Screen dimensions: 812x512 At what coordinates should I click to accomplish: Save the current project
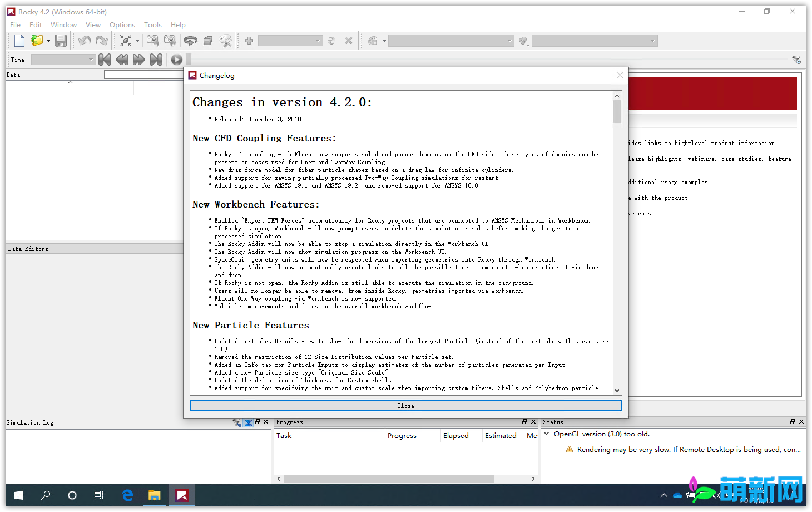click(61, 40)
